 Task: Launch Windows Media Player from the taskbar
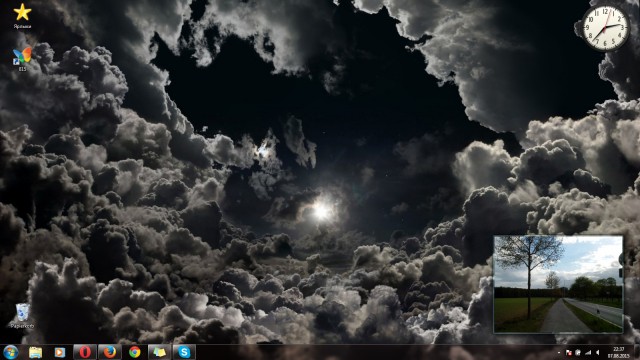[x=60, y=352]
